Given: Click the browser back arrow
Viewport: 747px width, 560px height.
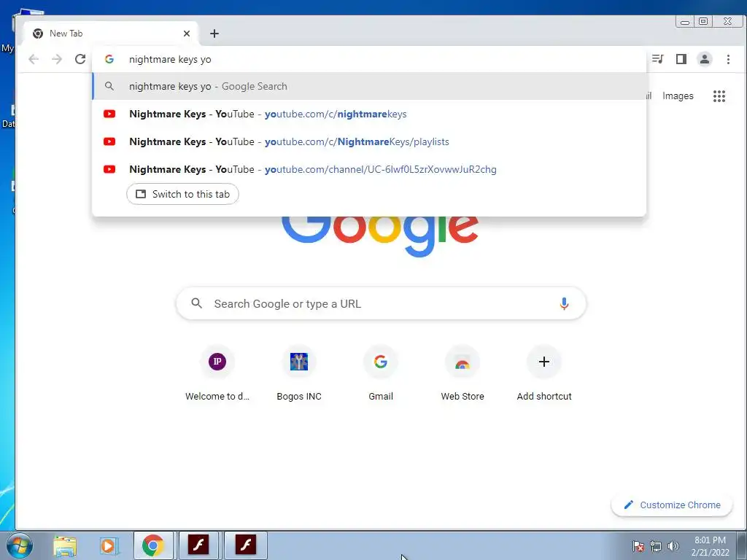Looking at the screenshot, I should [34, 59].
